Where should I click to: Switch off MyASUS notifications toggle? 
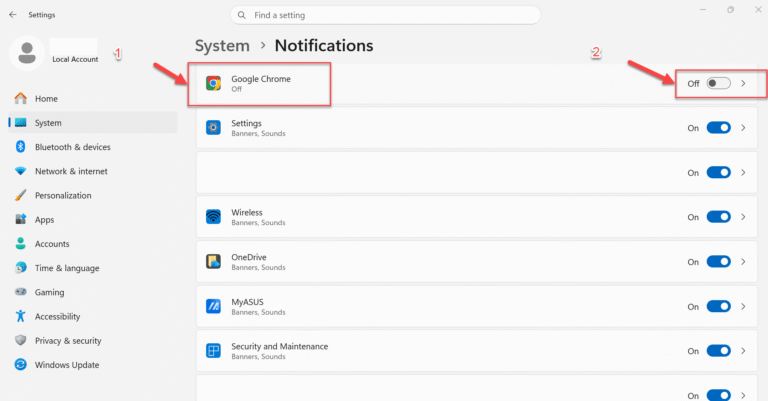point(719,307)
